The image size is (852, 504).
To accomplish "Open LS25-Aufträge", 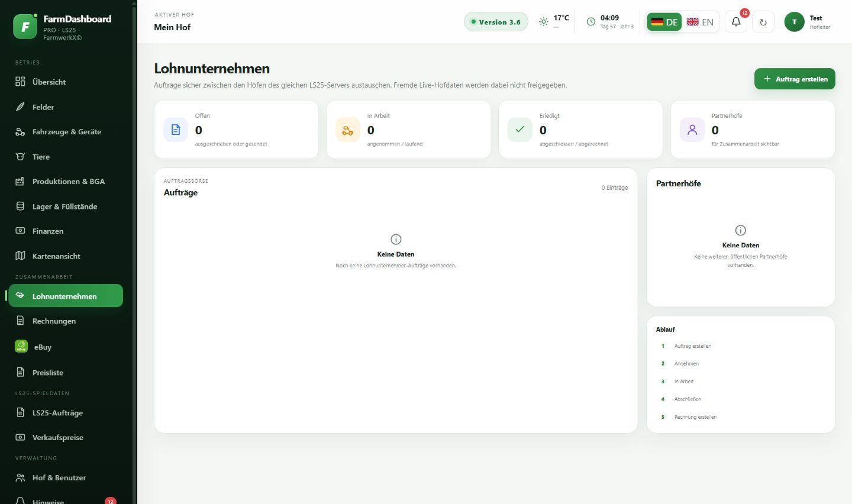I will (x=66, y=412).
